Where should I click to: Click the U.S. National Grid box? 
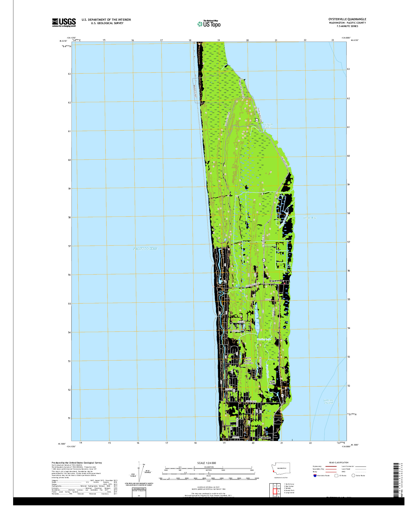(139, 492)
